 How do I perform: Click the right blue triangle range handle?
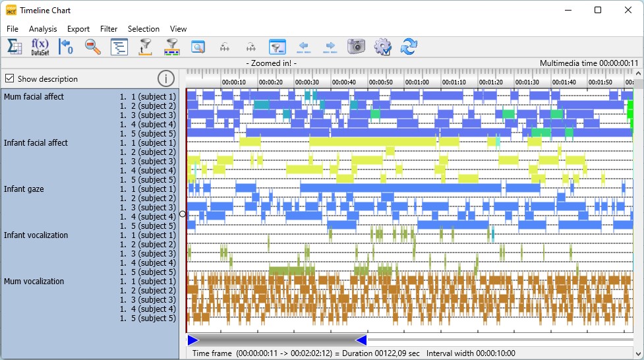coord(361,340)
